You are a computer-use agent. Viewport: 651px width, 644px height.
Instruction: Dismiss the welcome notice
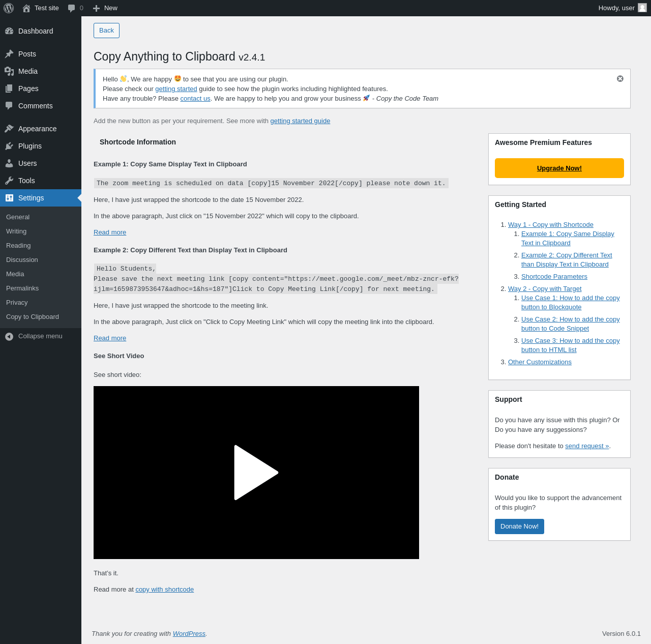click(x=620, y=79)
